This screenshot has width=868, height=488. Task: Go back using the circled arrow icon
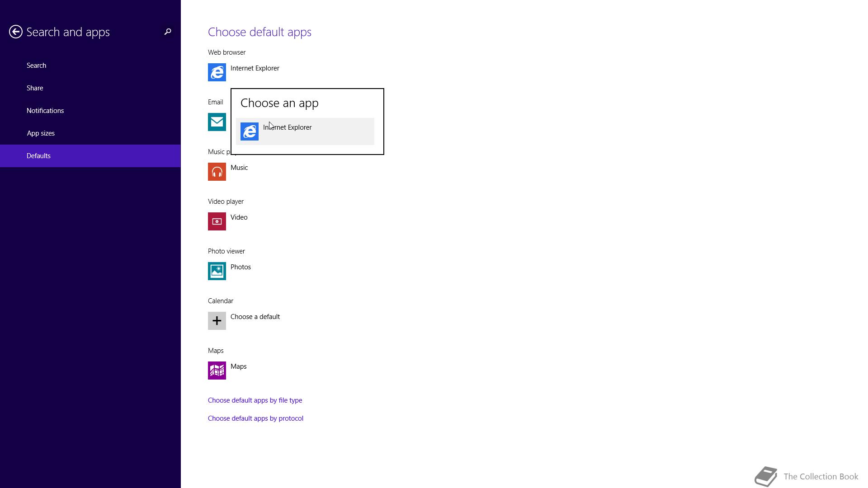(16, 32)
